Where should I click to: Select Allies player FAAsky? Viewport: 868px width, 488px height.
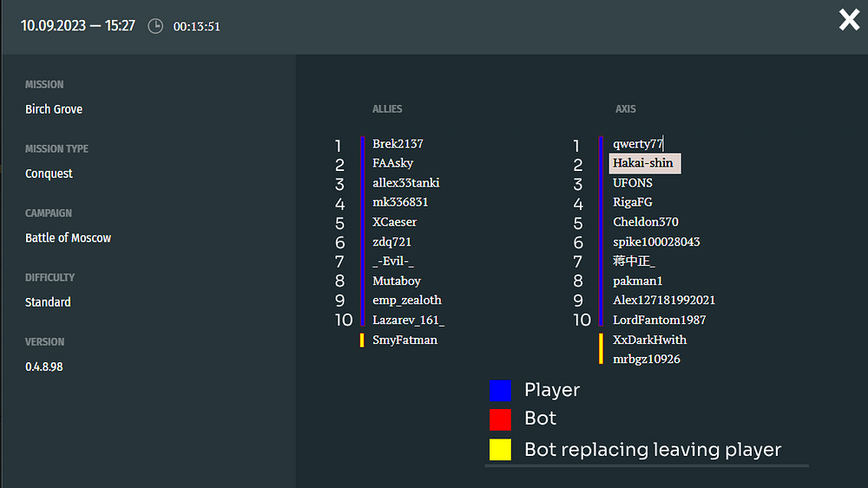pyautogui.click(x=392, y=163)
